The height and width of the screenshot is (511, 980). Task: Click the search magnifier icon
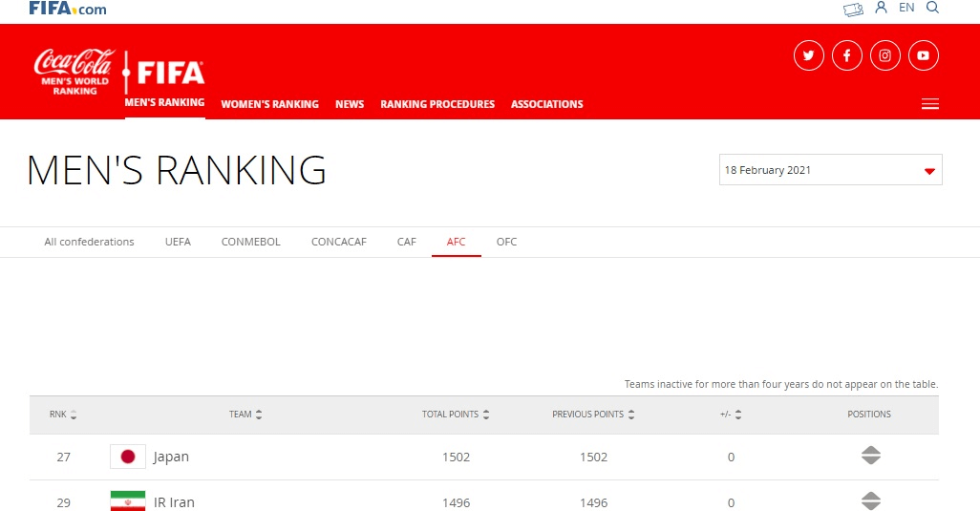click(933, 8)
